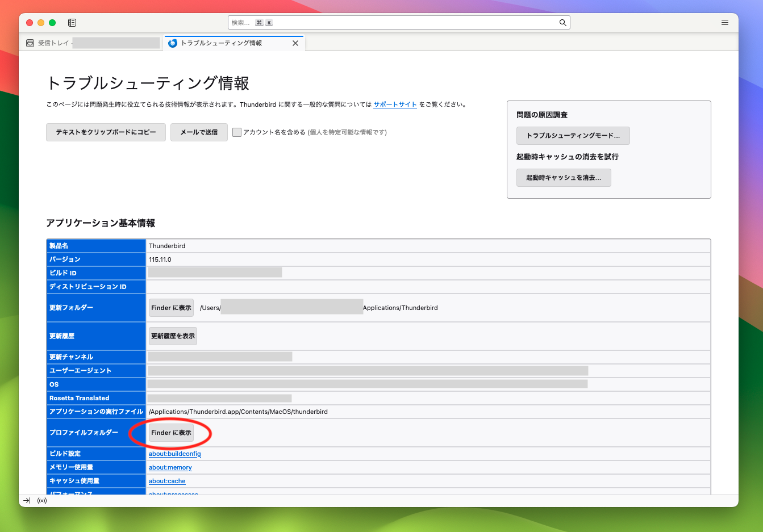Click the radio signal icon in the status bar
This screenshot has height=532, width=763.
(41, 501)
